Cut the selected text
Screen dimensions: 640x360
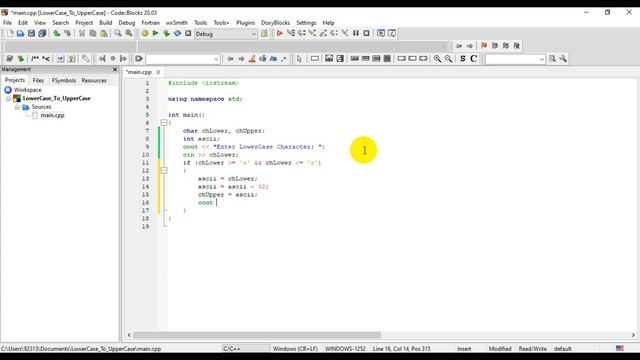(x=82, y=33)
